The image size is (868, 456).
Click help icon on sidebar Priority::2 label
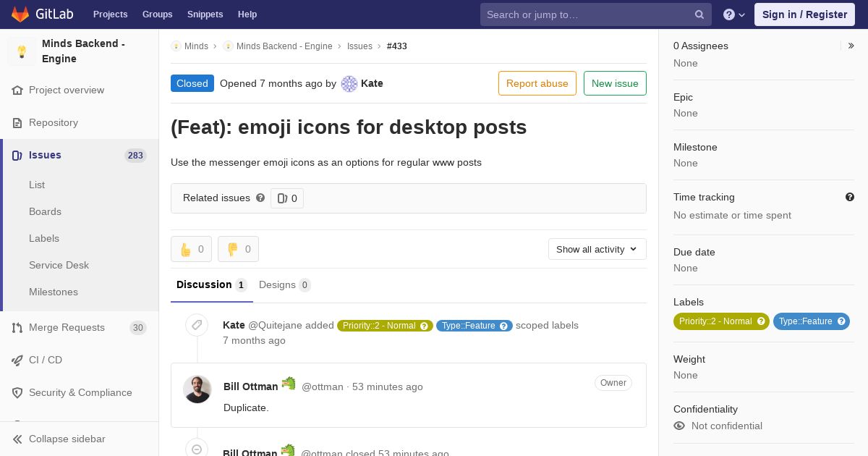click(x=761, y=321)
